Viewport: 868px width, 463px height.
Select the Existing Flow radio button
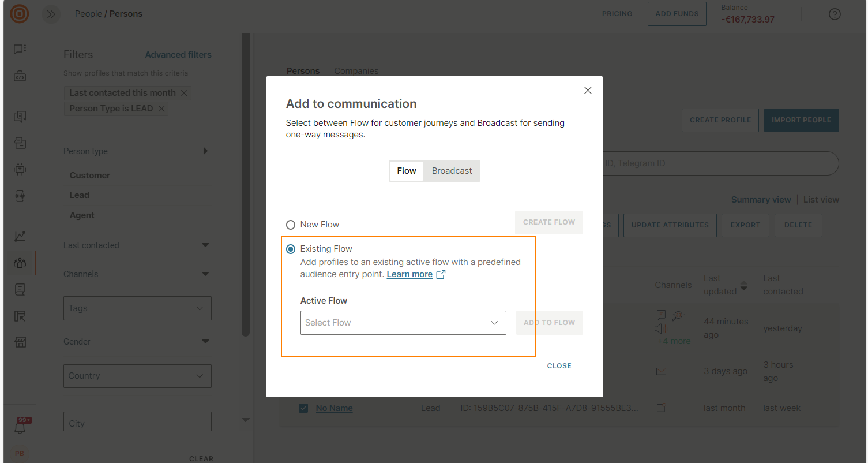(291, 249)
